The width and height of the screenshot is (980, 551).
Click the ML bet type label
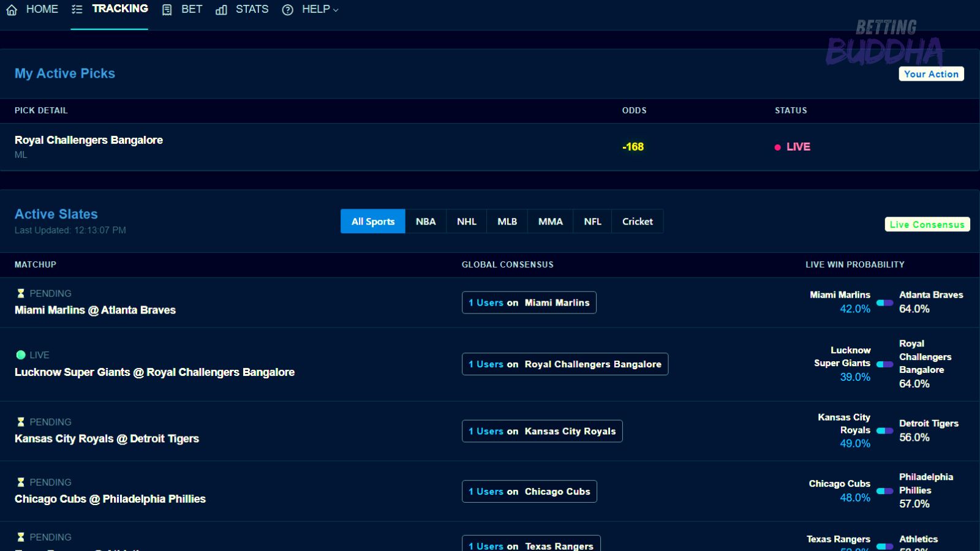coord(21,155)
